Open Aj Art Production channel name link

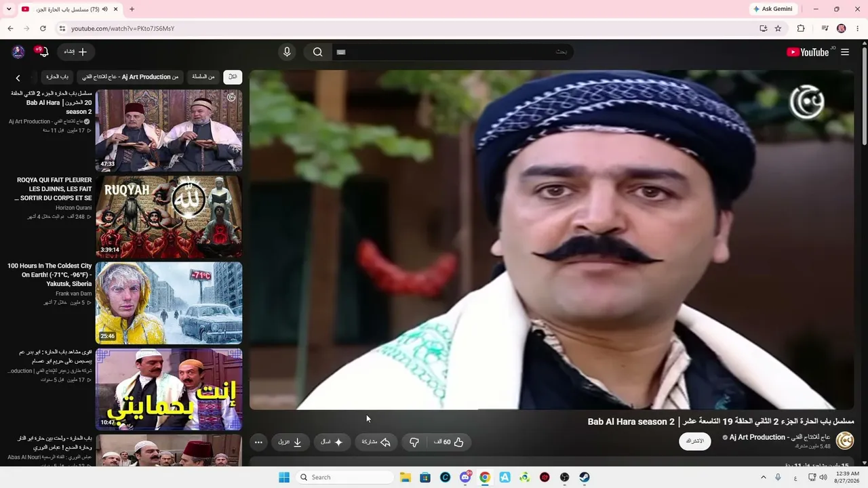click(780, 437)
